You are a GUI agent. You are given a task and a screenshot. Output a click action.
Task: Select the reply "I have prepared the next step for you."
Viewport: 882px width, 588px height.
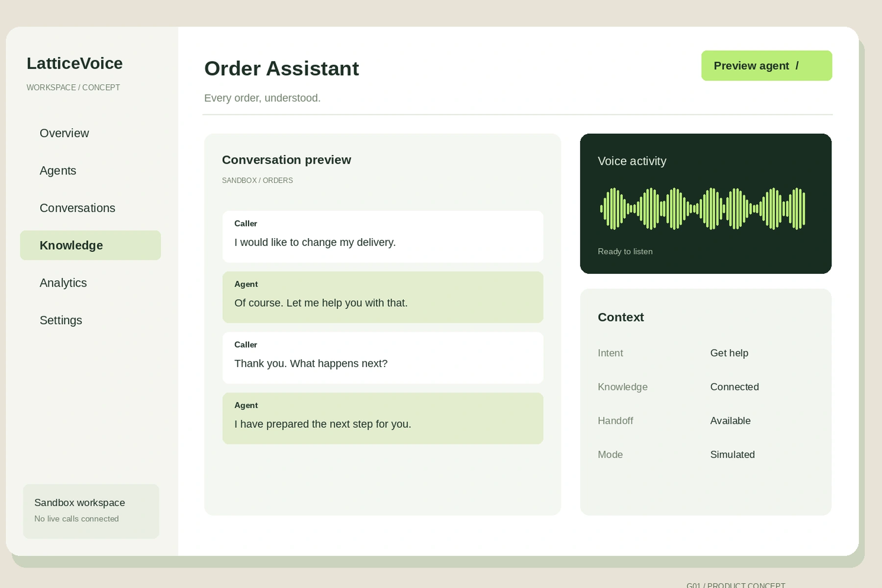click(383, 418)
